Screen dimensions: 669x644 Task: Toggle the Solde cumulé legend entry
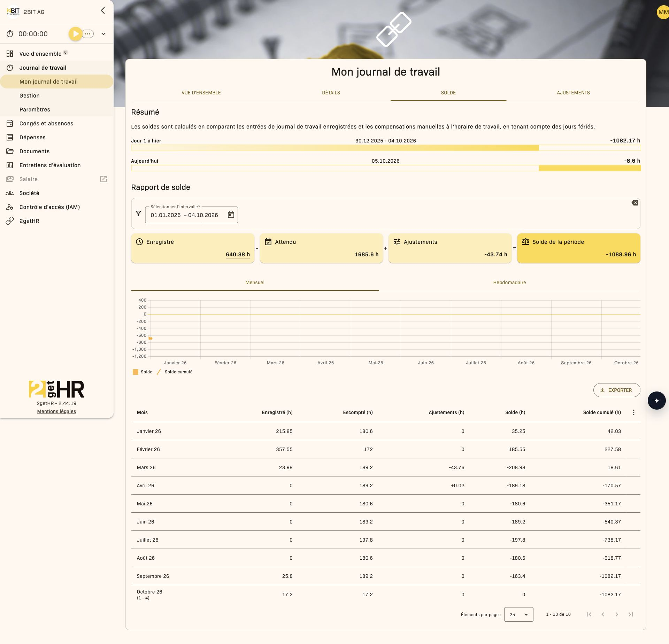point(174,372)
